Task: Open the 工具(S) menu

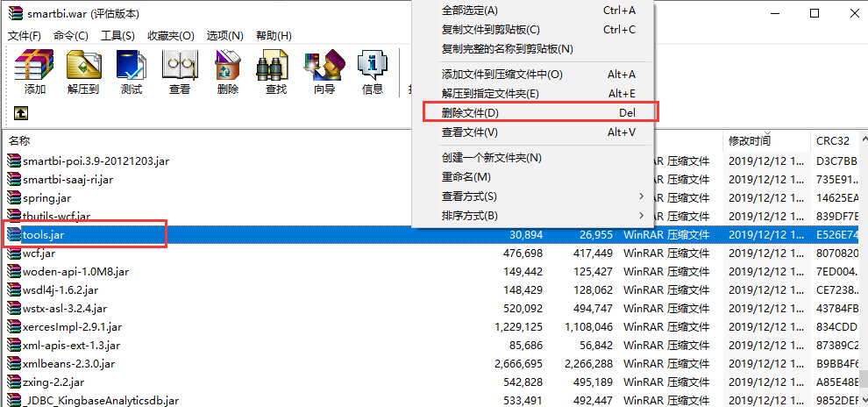Action: [117, 35]
